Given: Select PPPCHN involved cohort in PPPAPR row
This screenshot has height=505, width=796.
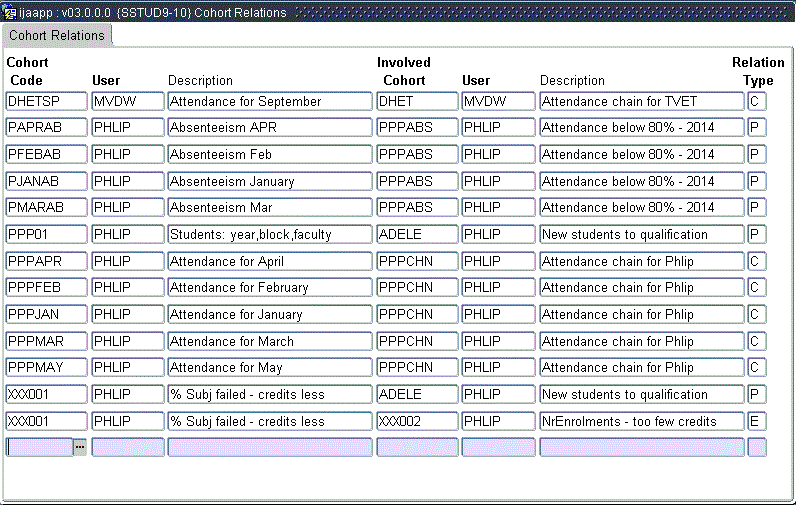Looking at the screenshot, I should pos(417,261).
